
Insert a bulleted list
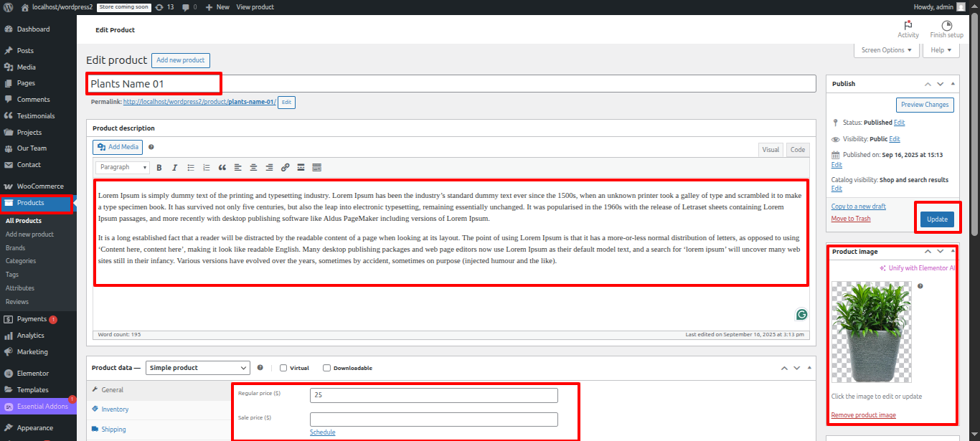pyautogui.click(x=191, y=168)
